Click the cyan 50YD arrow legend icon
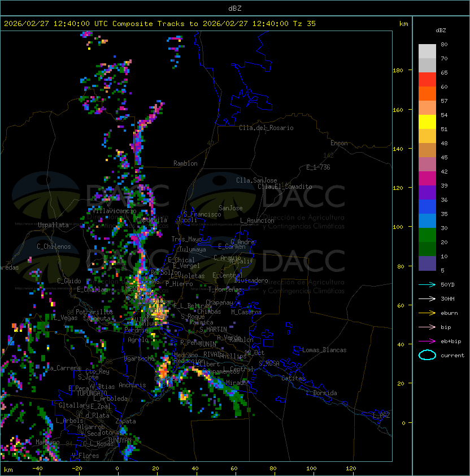 click(427, 284)
